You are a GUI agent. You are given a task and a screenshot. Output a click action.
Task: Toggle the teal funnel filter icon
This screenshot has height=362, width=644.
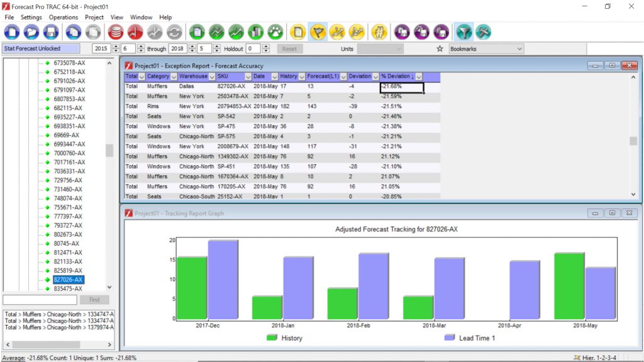464,32
